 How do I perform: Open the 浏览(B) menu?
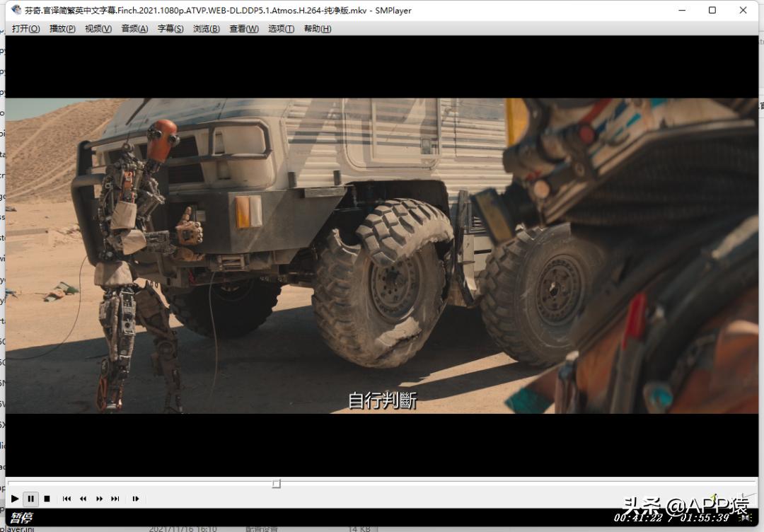tap(207, 29)
